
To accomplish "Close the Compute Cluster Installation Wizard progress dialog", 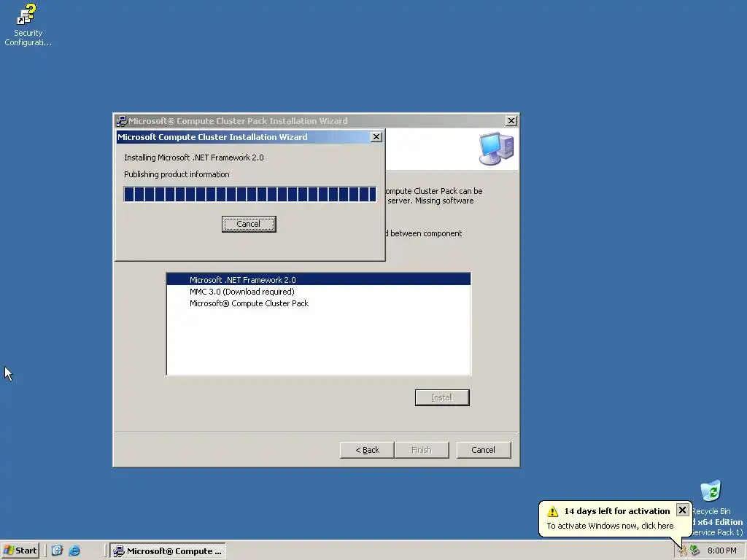I will click(376, 136).
